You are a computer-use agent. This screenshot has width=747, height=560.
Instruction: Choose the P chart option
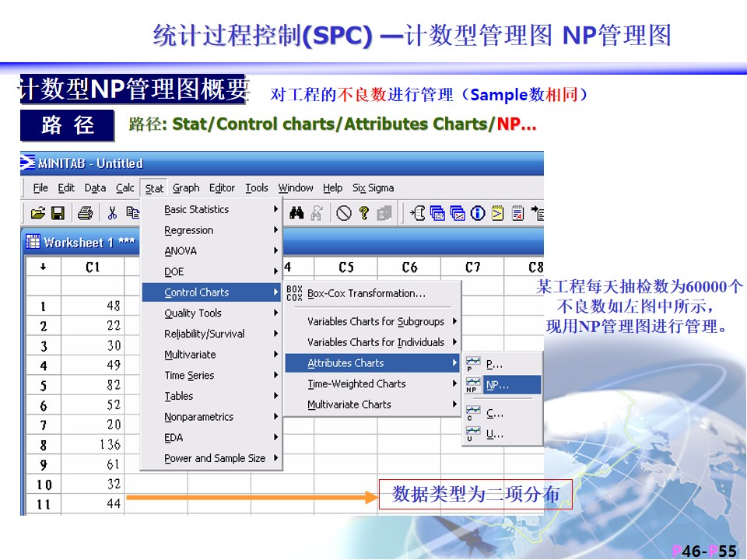pos(494,364)
